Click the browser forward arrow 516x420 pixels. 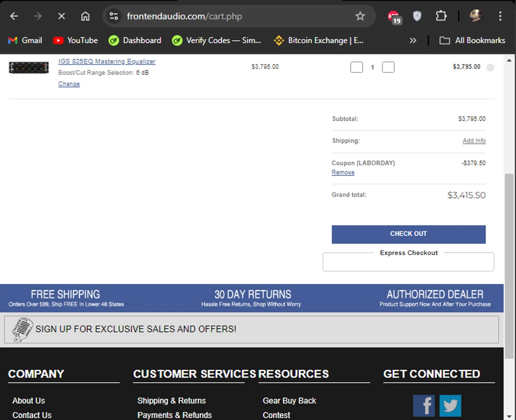coord(38,16)
